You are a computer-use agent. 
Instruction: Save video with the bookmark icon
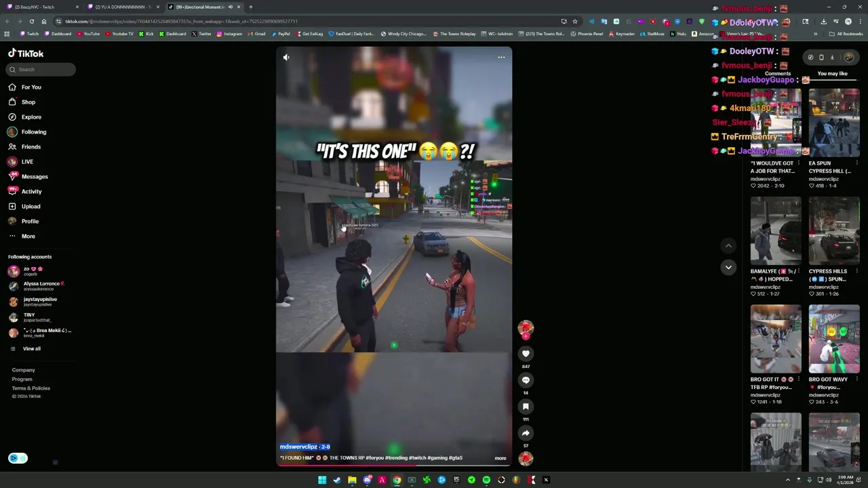pos(526,407)
